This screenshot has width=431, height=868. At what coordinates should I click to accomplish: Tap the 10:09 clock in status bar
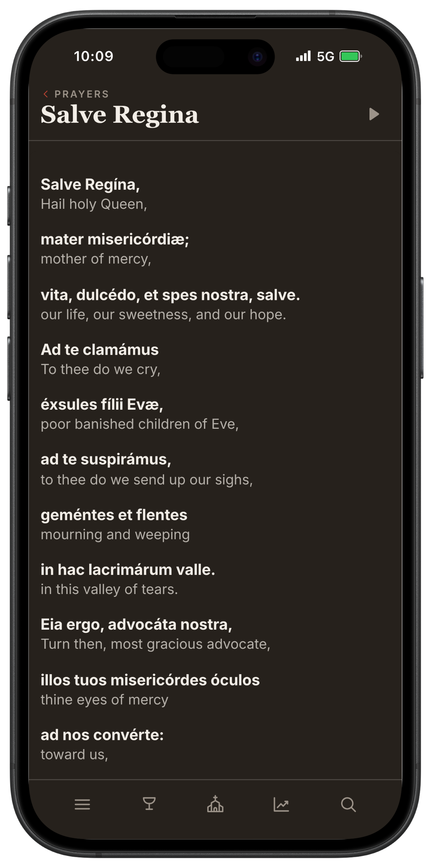[94, 56]
